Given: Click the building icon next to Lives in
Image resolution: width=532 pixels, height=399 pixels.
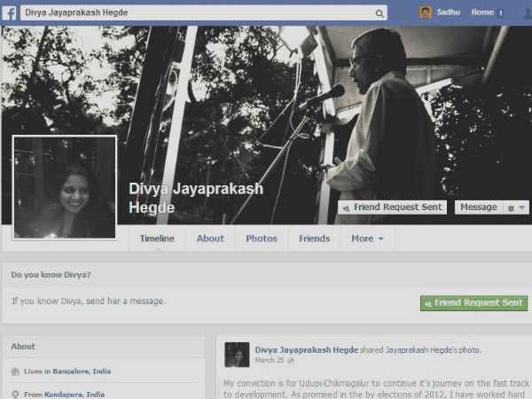Looking at the screenshot, I should tap(15, 371).
